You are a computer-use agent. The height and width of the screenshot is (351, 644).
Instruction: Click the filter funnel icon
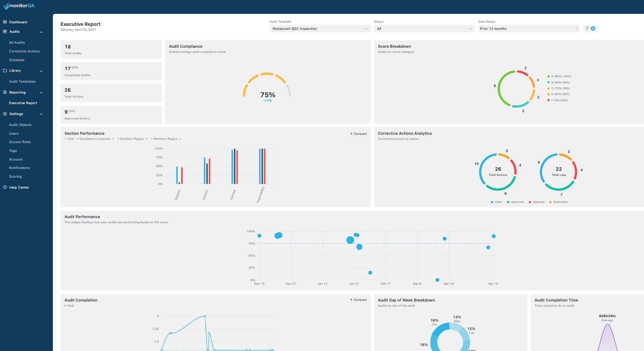(x=587, y=28)
